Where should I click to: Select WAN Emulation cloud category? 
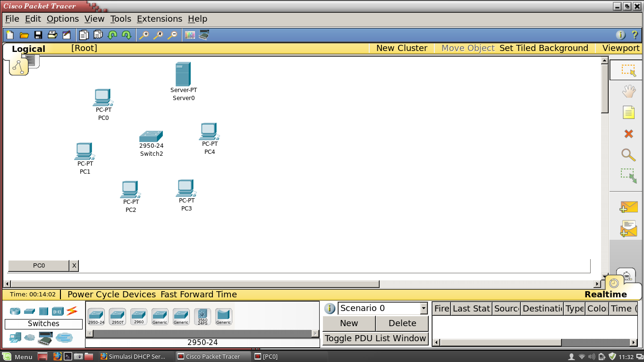point(30,337)
